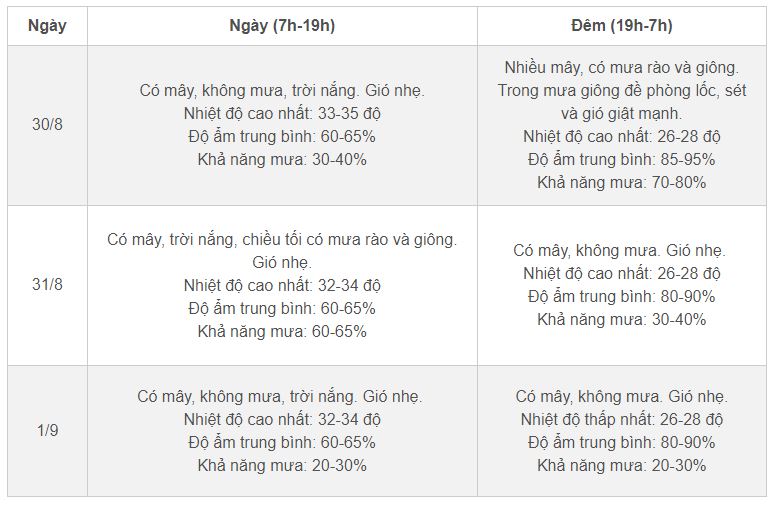The image size is (775, 509).
Task: Select the 31/8 date cell
Action: [x=47, y=285]
